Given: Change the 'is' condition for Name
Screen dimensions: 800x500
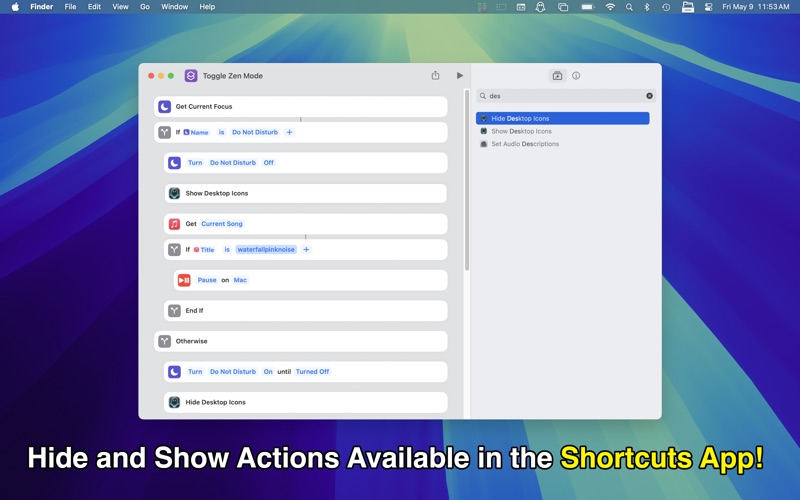Looking at the screenshot, I should pos(221,132).
